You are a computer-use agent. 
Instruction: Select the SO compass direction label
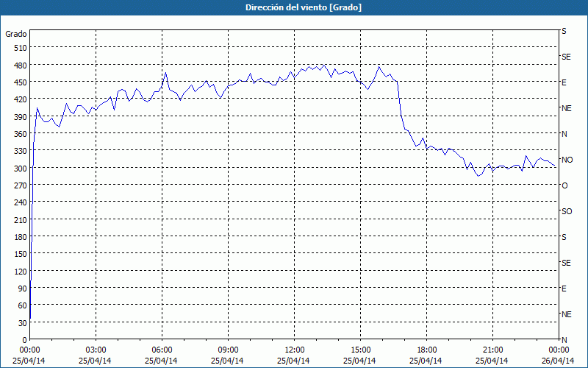pyautogui.click(x=567, y=211)
